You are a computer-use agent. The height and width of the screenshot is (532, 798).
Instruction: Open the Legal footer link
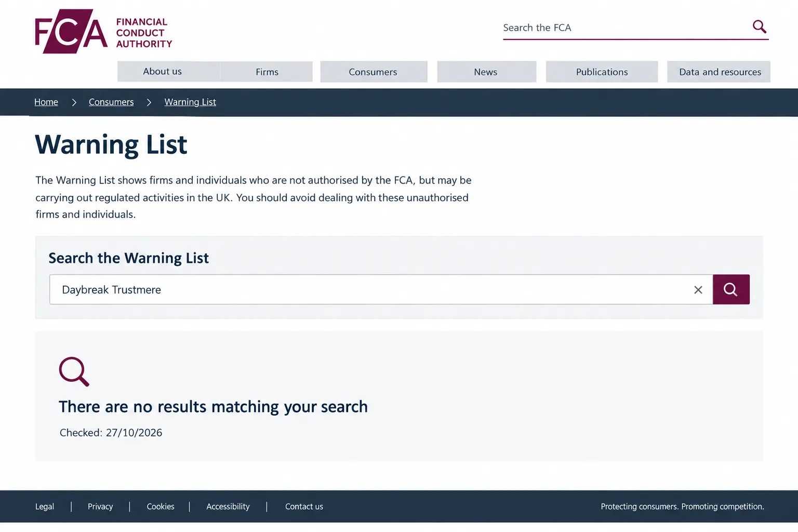pyautogui.click(x=45, y=507)
